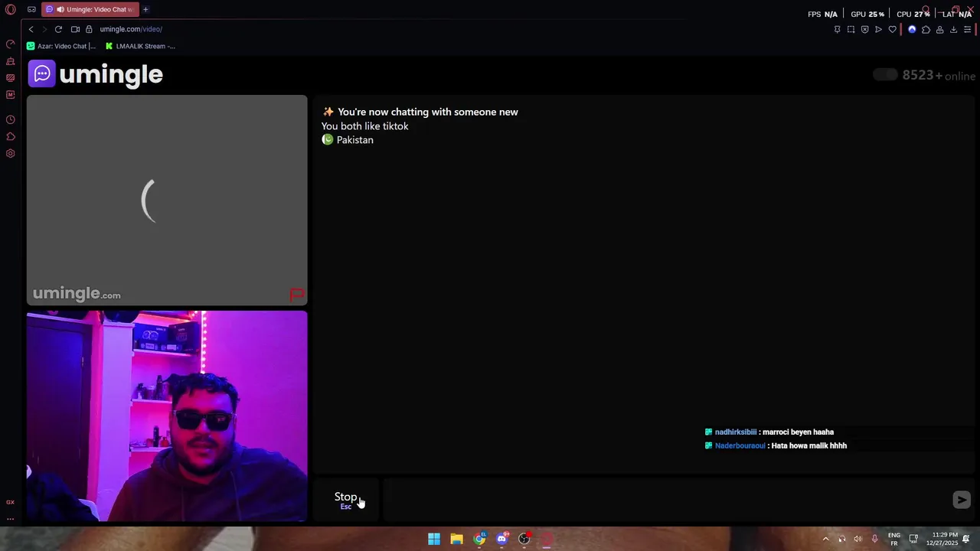The image size is (980, 551).
Task: Click the red flag report icon
Action: pyautogui.click(x=297, y=295)
